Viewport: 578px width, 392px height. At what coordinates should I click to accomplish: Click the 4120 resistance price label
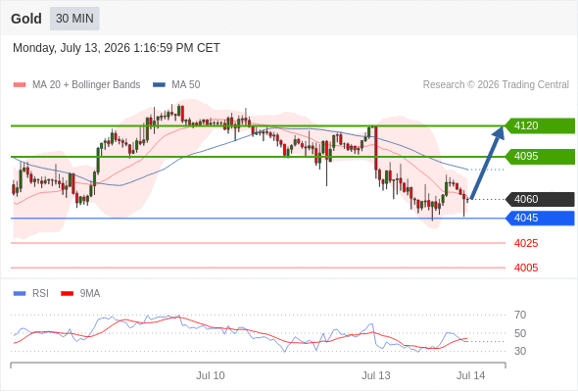point(540,125)
